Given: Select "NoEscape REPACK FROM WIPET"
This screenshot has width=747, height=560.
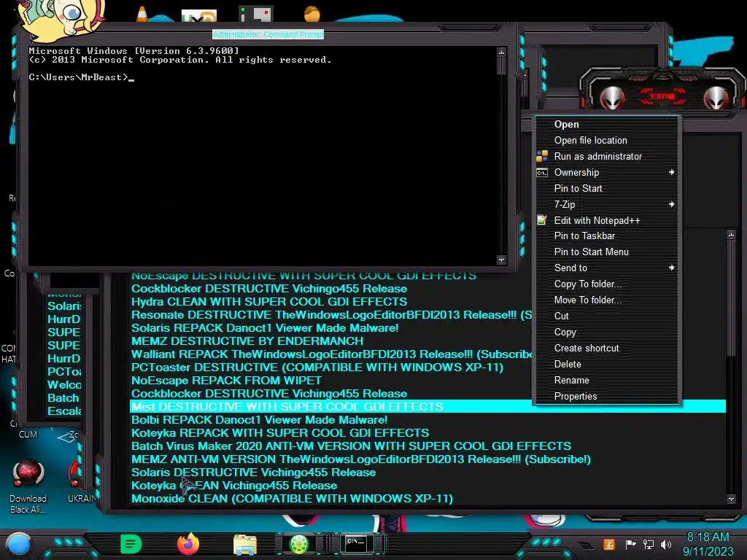Looking at the screenshot, I should click(x=226, y=381).
